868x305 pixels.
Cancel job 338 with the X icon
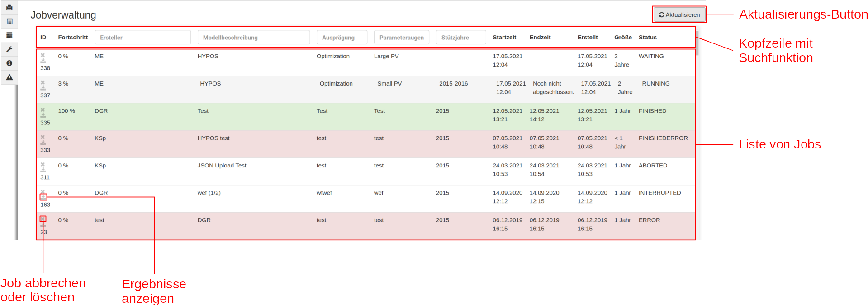point(43,56)
